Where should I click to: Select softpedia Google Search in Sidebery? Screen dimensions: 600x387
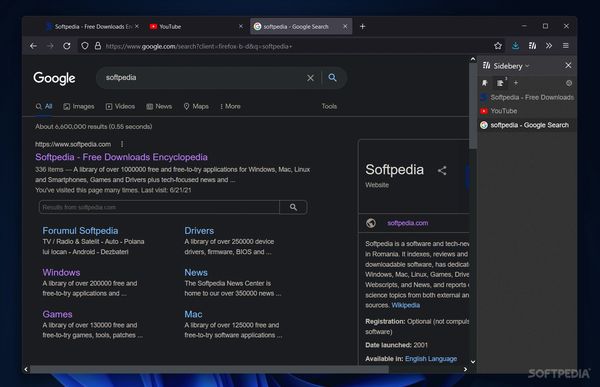pyautogui.click(x=527, y=125)
